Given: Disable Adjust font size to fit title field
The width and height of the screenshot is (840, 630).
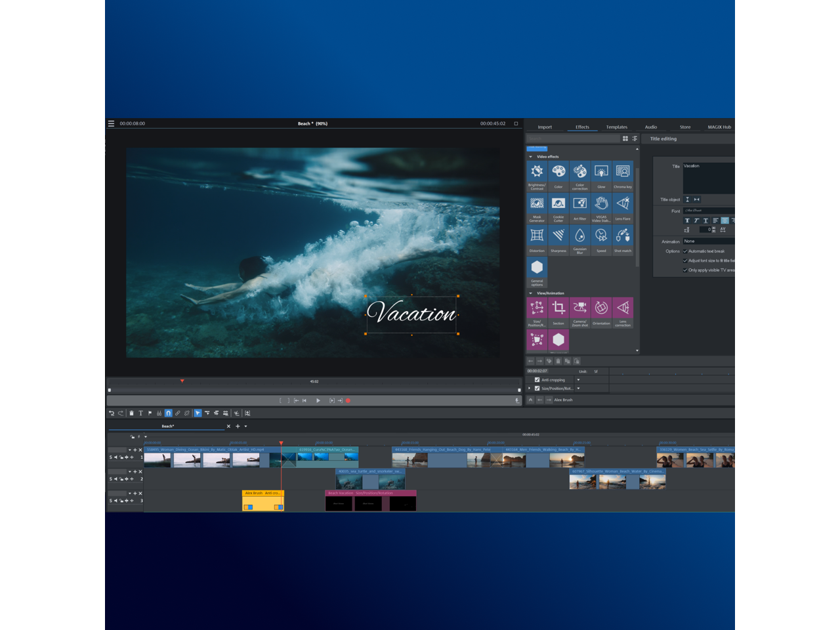Looking at the screenshot, I should (x=685, y=261).
